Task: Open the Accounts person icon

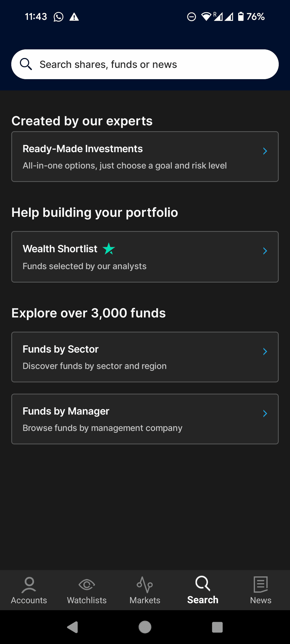Action: [29, 584]
